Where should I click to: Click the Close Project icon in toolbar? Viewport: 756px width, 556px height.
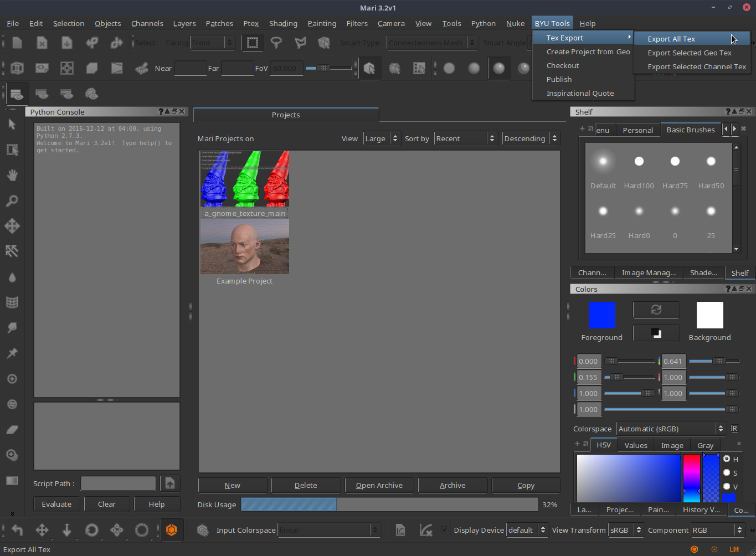tap(42, 43)
